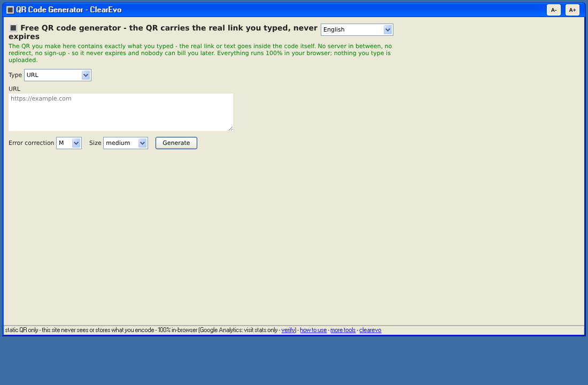The image size is (588, 385).
Task: Click into the URL text area
Action: 121,112
